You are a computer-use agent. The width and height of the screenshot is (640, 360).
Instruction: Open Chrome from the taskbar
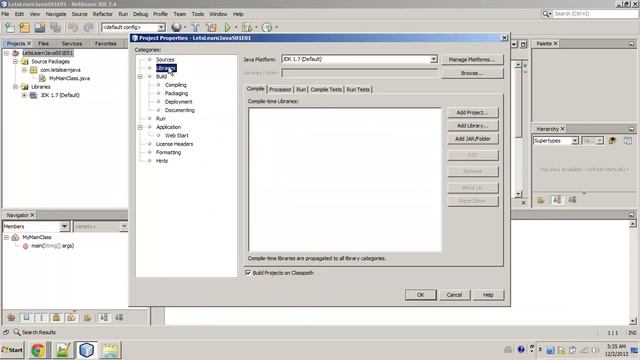[38, 350]
